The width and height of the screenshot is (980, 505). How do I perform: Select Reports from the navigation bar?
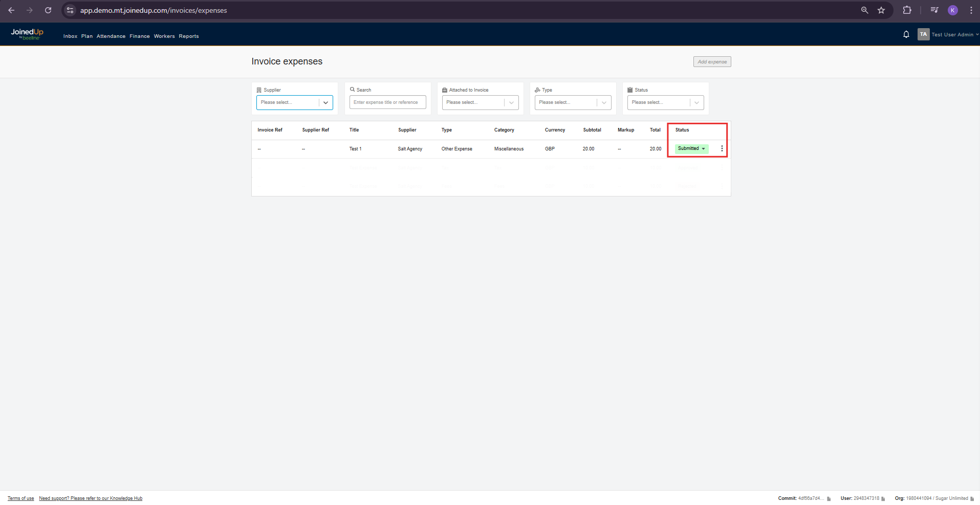188,36
